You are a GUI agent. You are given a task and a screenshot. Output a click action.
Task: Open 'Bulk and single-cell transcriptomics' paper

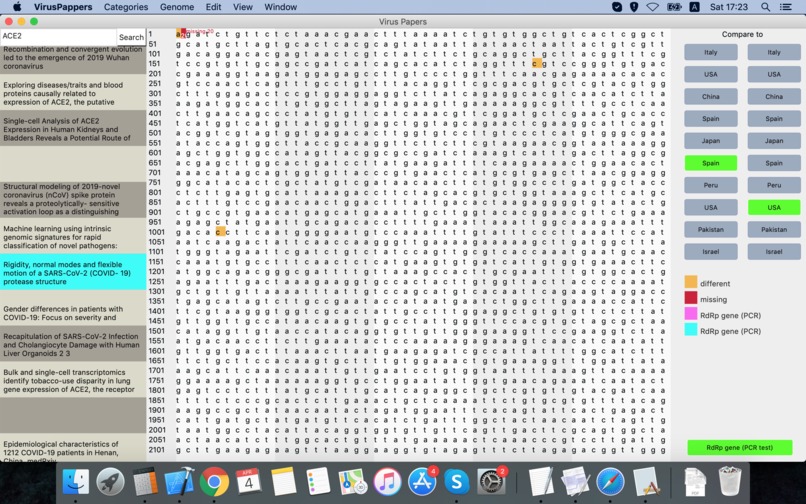(x=73, y=380)
